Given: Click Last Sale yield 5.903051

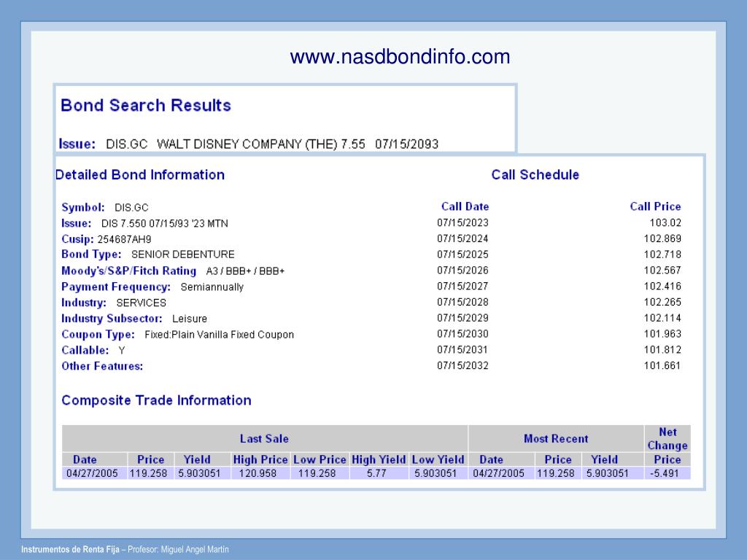Looking at the screenshot, I should [x=199, y=473].
